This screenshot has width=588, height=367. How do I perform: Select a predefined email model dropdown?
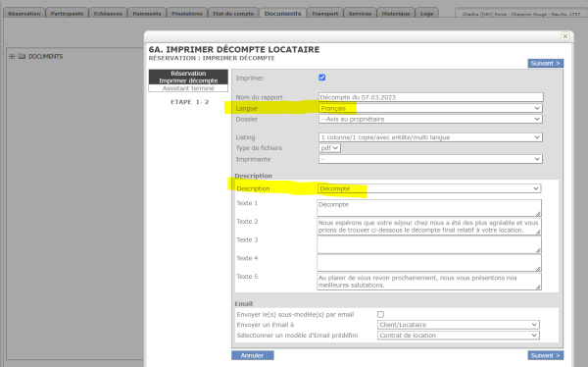point(459,335)
